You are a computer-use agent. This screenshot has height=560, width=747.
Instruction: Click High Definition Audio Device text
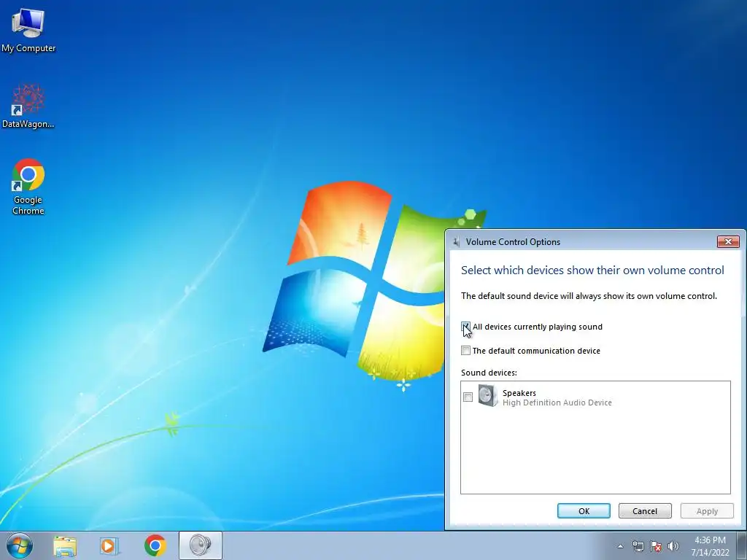click(557, 402)
